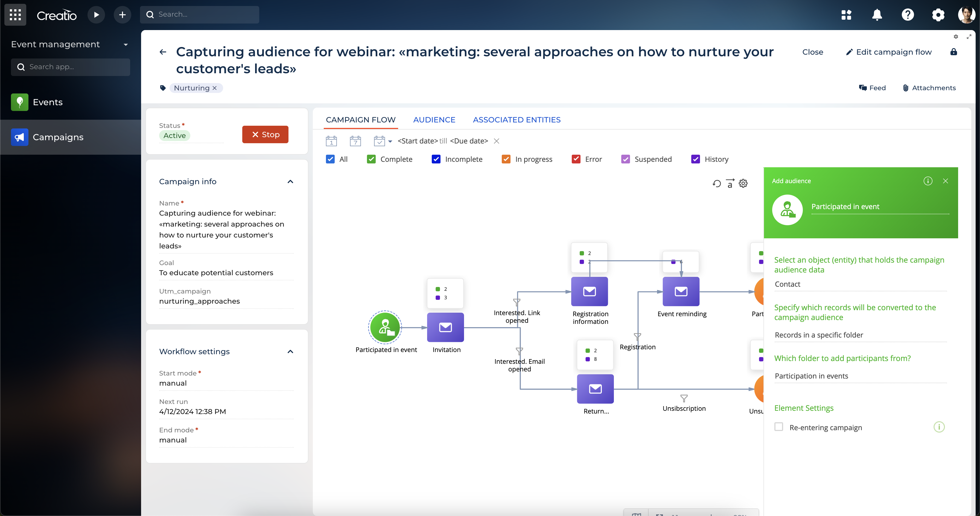
Task: Open the Event management workspace dropdown
Action: pyautogui.click(x=126, y=45)
